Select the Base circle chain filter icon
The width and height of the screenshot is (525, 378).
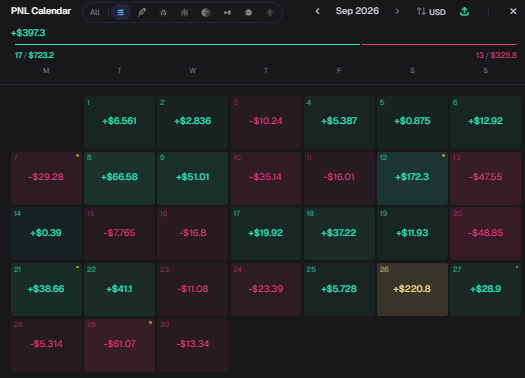tap(248, 12)
